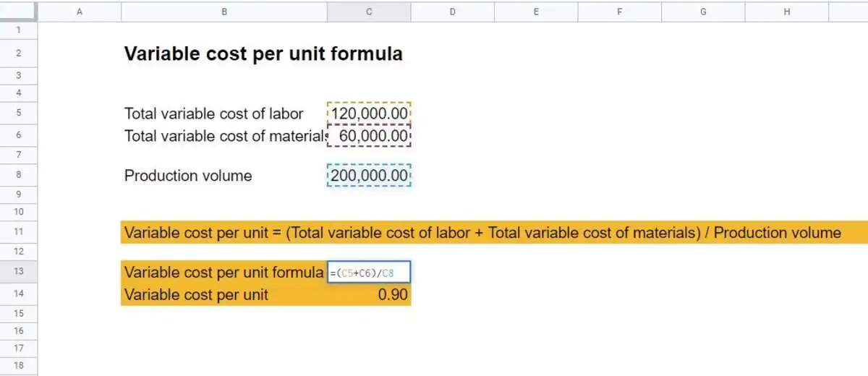Select the 'Production volume' label cell
The height and width of the screenshot is (376, 868).
[188, 175]
